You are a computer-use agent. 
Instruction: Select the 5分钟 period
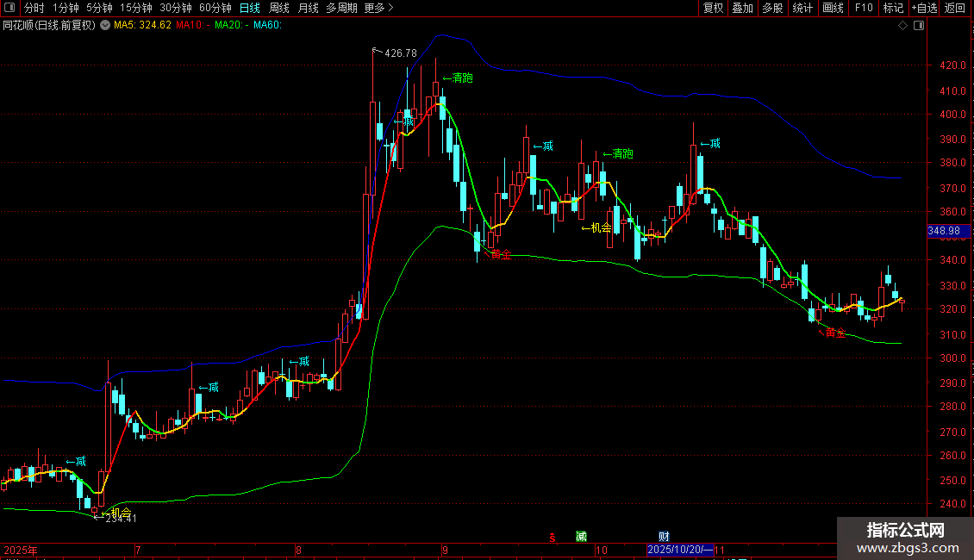99,8
